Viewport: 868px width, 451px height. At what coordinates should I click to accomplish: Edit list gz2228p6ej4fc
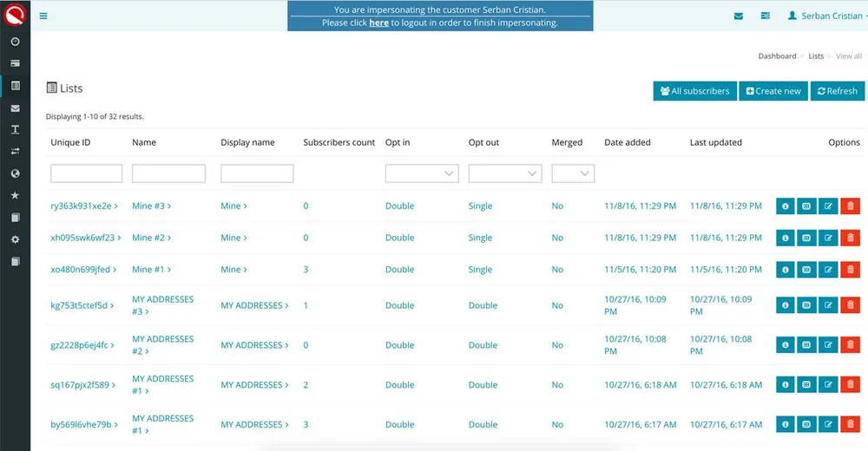click(x=828, y=344)
